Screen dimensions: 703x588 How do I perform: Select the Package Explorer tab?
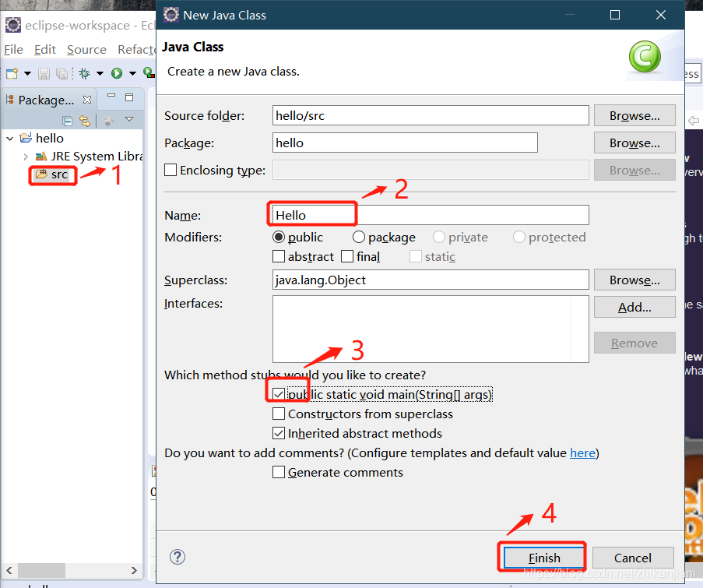46,100
